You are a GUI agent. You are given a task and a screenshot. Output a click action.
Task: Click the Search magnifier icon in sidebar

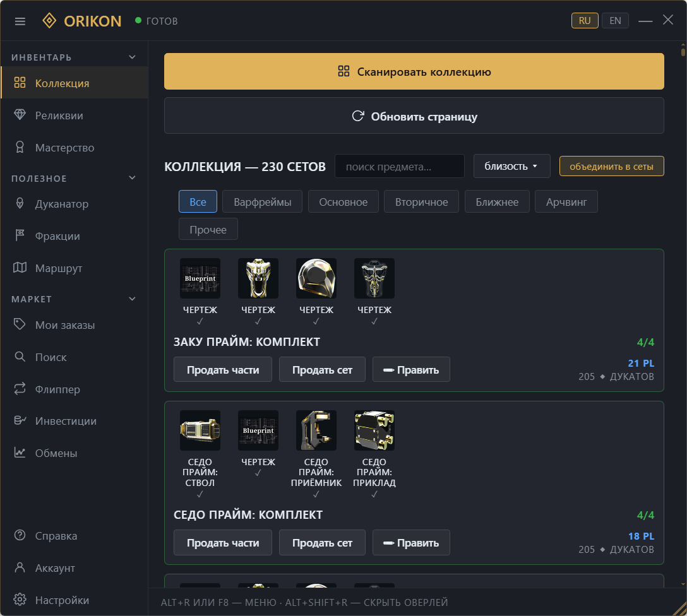pos(20,357)
